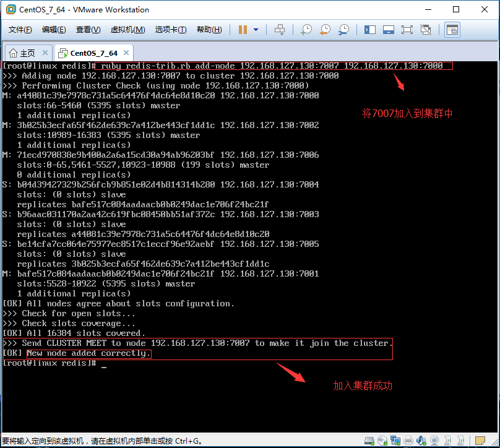Image resolution: width=500 pixels, height=448 pixels.
Task: Toggle the console view button
Action: click(x=452, y=30)
